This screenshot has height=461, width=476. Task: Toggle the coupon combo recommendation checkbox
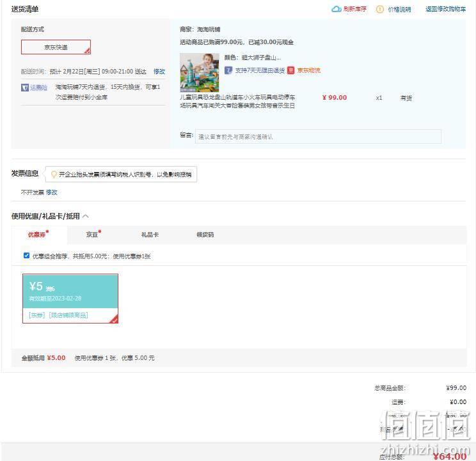point(26,255)
